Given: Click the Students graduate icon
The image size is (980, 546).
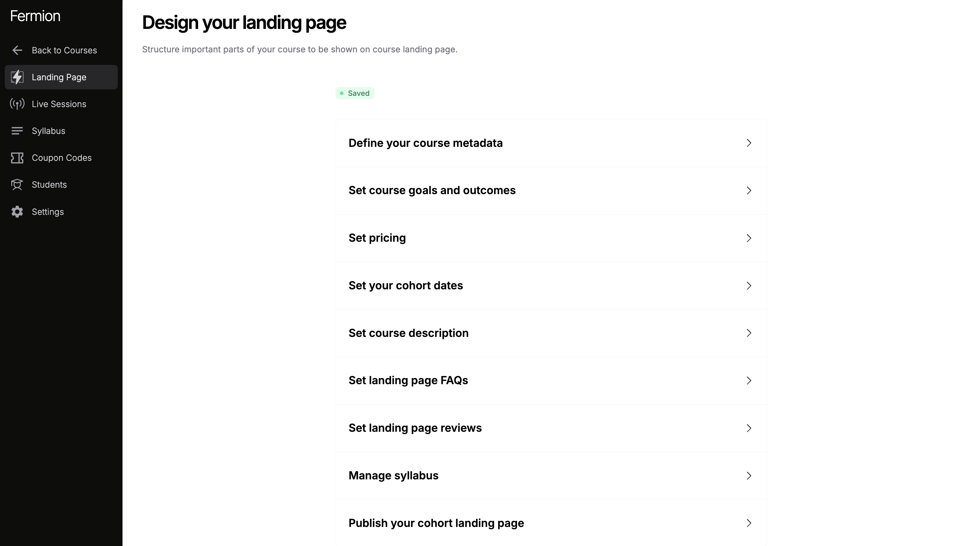Looking at the screenshot, I should (17, 185).
